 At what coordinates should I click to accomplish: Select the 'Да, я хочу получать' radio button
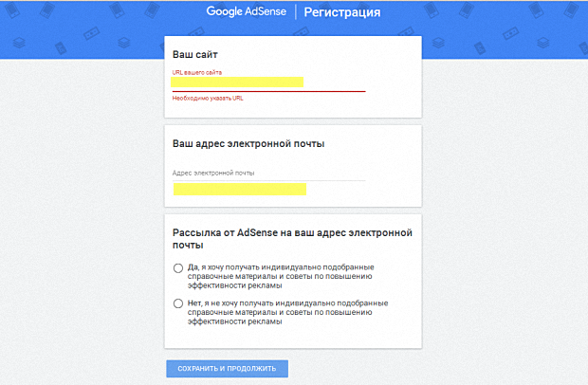tap(178, 268)
